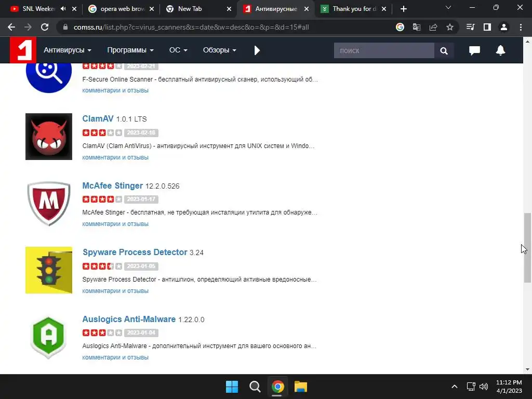Click the Comss red logo icon
Screen dimensions: 532x399
(23, 50)
